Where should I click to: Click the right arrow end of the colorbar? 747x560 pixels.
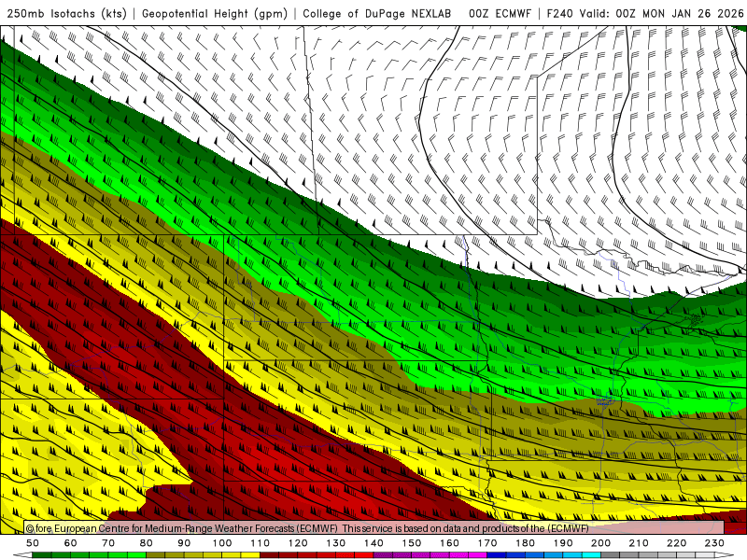coord(725,555)
